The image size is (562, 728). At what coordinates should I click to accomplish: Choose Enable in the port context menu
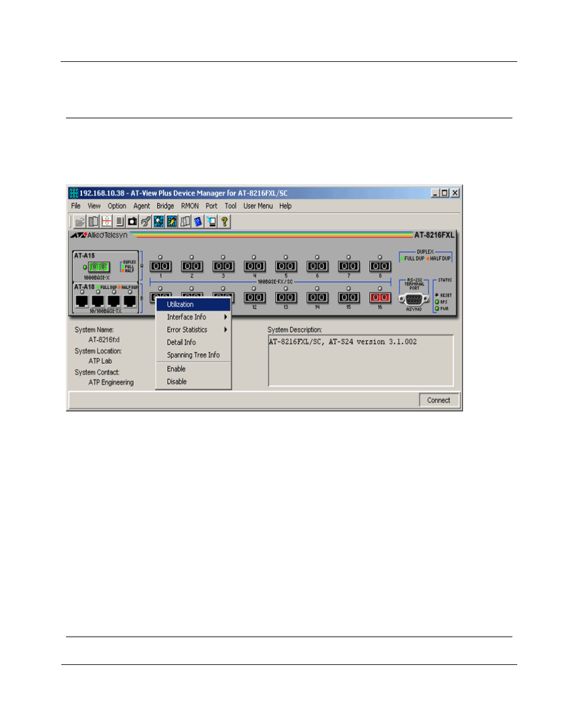(x=193, y=369)
